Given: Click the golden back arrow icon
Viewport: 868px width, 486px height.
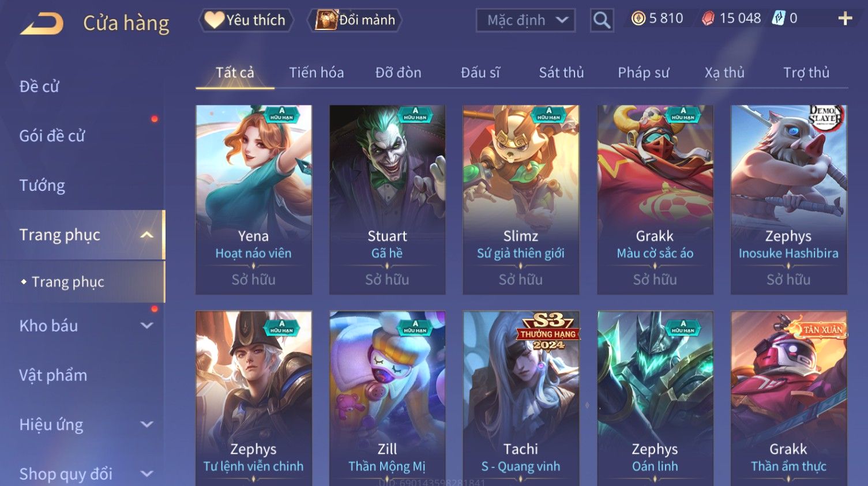Looking at the screenshot, I should [42, 24].
